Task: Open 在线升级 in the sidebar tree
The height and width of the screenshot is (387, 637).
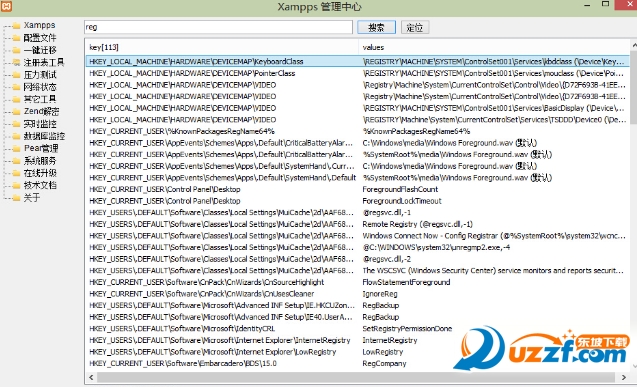Action: coord(40,173)
